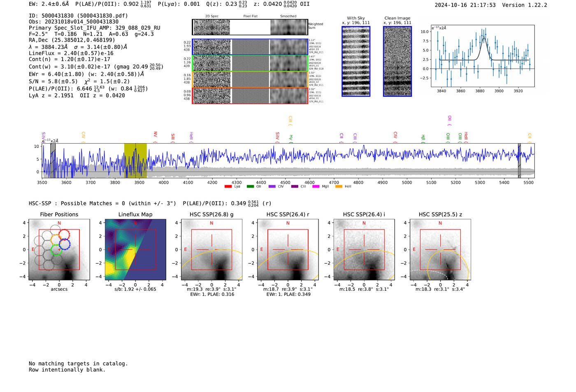Select the HSC SSP(26.8) g image
This screenshot has height=392, width=576.
(x=211, y=250)
